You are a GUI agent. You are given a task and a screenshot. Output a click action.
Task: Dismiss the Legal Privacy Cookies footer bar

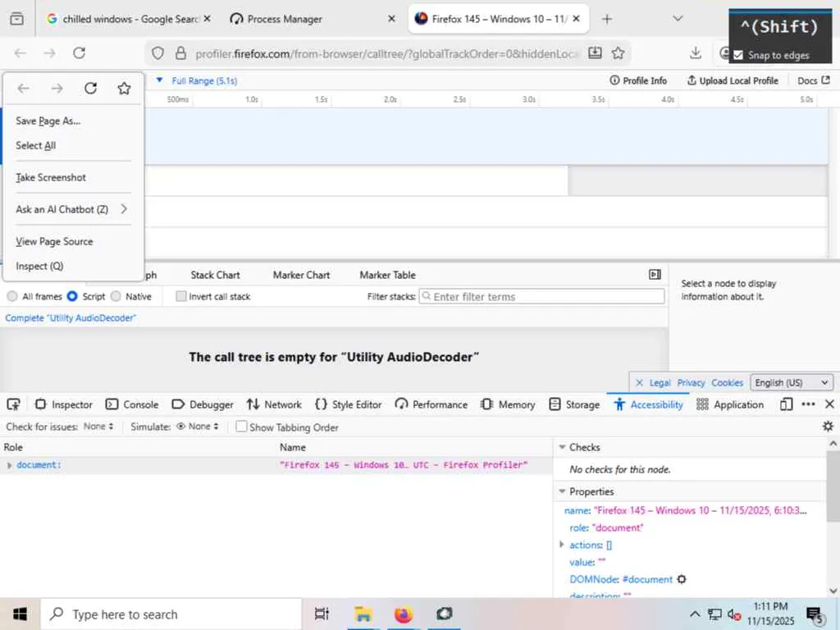pos(639,382)
